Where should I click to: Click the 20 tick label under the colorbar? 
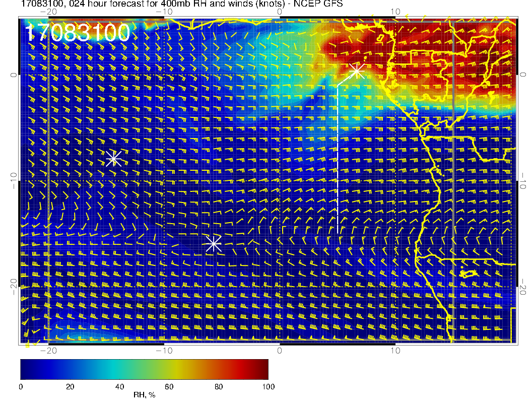coord(70,386)
